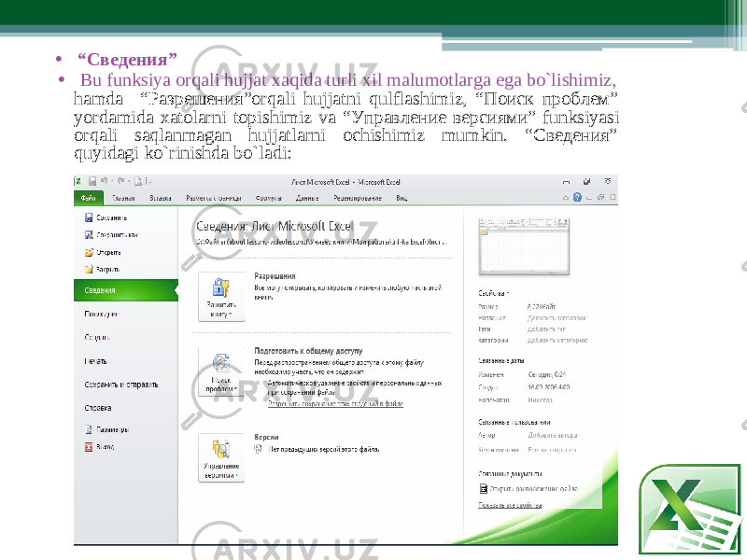Click the Excel window restore button
This screenshot has height=560, width=747.
pos(587,181)
